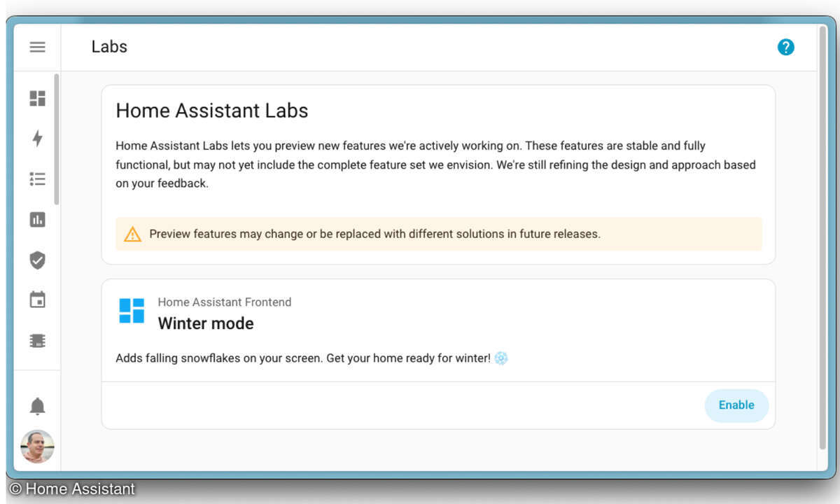Open the Calendar panel icon
Image resolution: width=840 pixels, height=504 pixels.
pos(37,299)
